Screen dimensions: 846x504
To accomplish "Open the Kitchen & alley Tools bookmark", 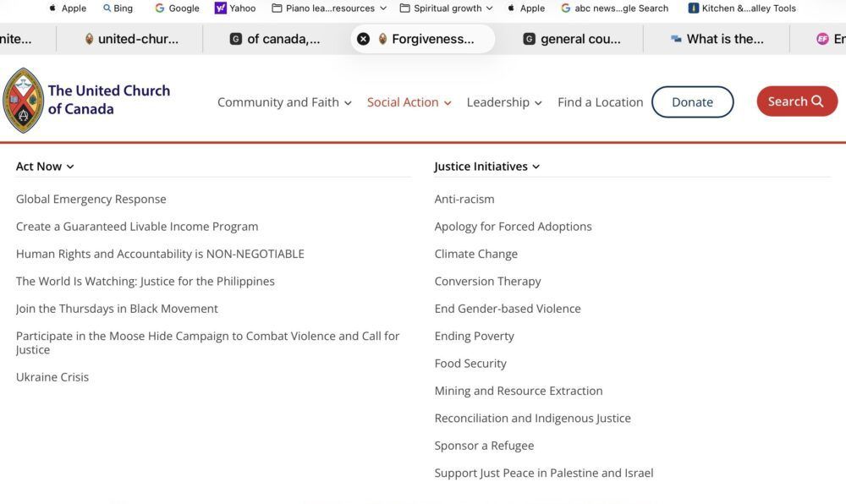I will (x=743, y=8).
